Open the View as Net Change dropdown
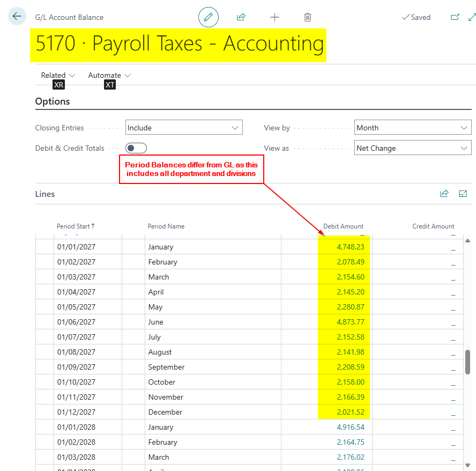476x471 pixels. click(413, 148)
